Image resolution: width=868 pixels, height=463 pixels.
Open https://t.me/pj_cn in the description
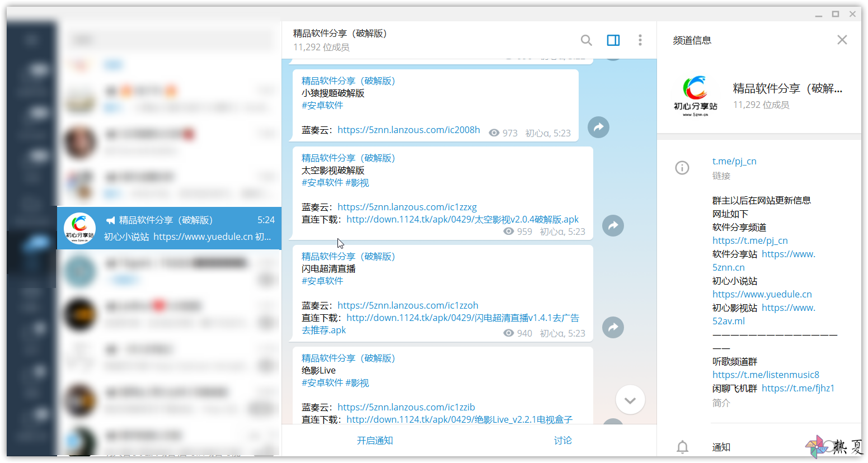click(x=750, y=240)
